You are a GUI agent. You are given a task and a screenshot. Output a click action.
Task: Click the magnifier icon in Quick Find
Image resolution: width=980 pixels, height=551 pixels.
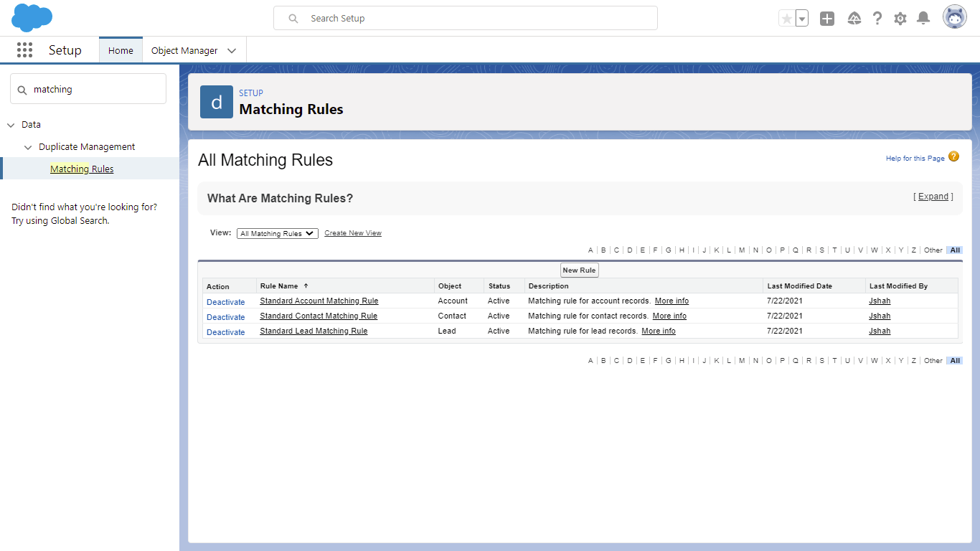22,90
